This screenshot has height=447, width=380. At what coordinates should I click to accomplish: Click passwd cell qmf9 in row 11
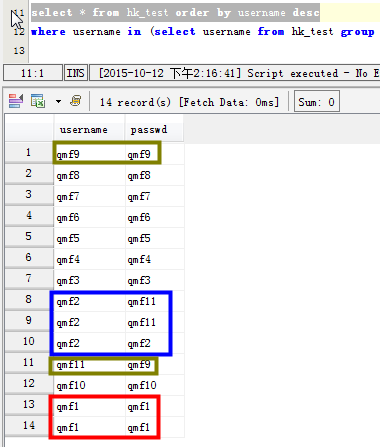click(155, 364)
